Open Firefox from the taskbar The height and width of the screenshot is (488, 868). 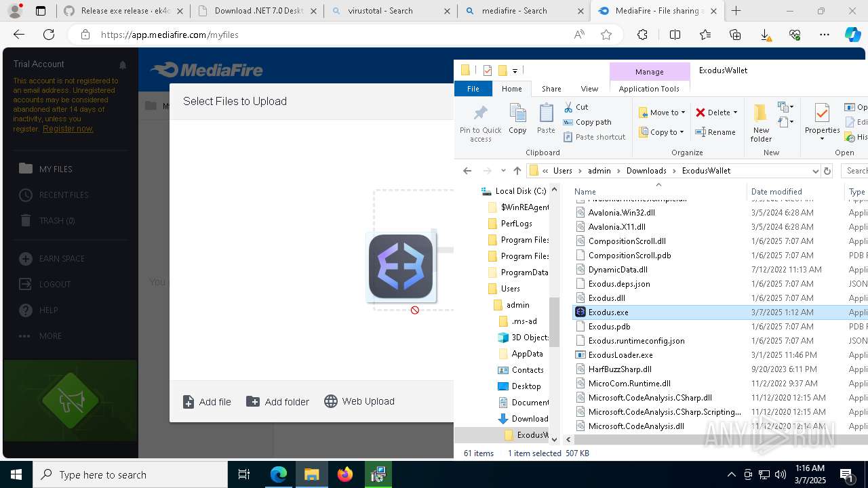coord(345,474)
